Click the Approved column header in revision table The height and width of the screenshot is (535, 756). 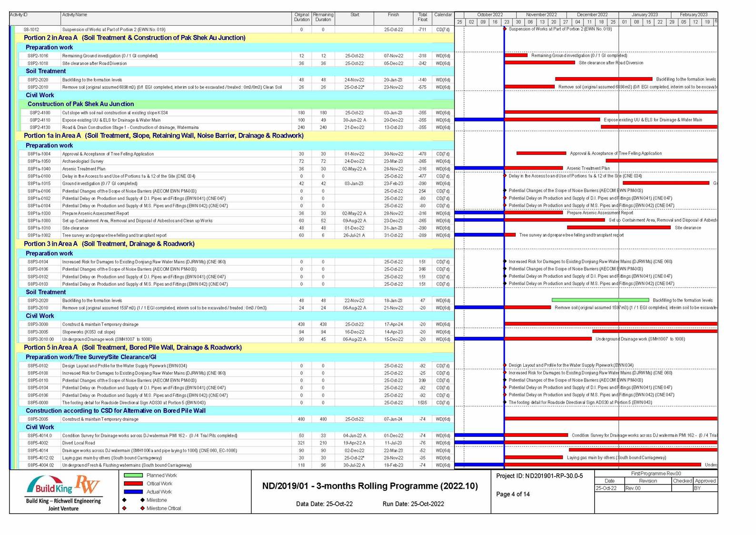pos(706,481)
